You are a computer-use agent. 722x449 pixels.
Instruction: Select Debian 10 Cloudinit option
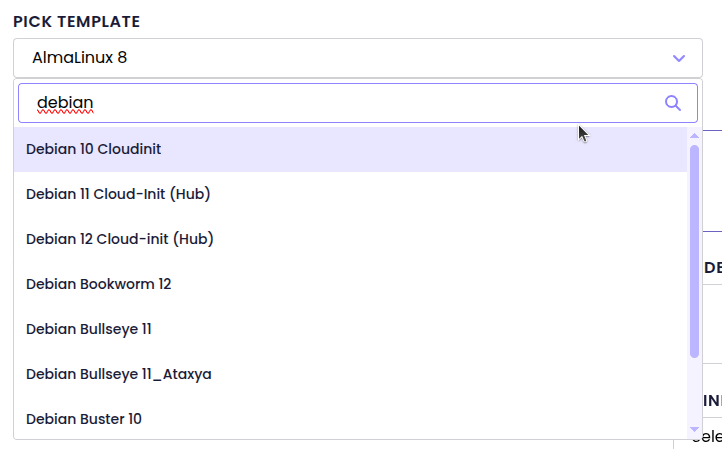[94, 149]
